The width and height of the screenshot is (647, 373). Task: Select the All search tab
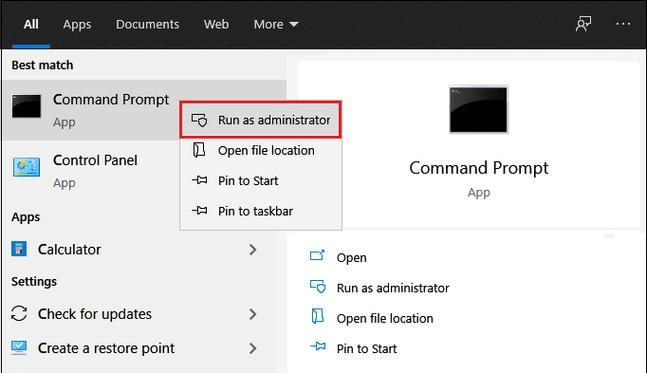tap(31, 24)
